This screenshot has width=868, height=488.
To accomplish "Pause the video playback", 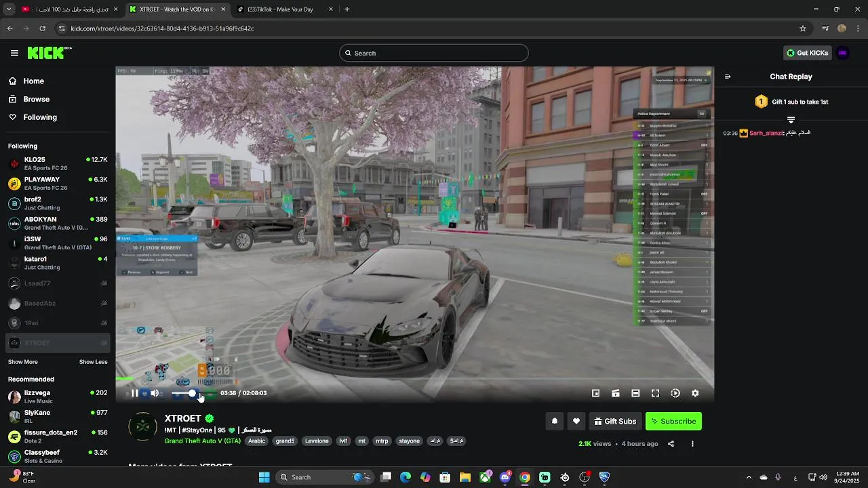I will click(134, 393).
